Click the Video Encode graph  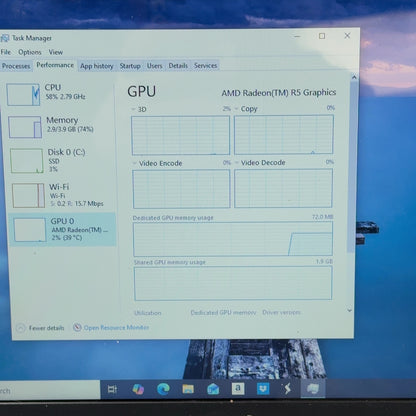click(x=181, y=189)
